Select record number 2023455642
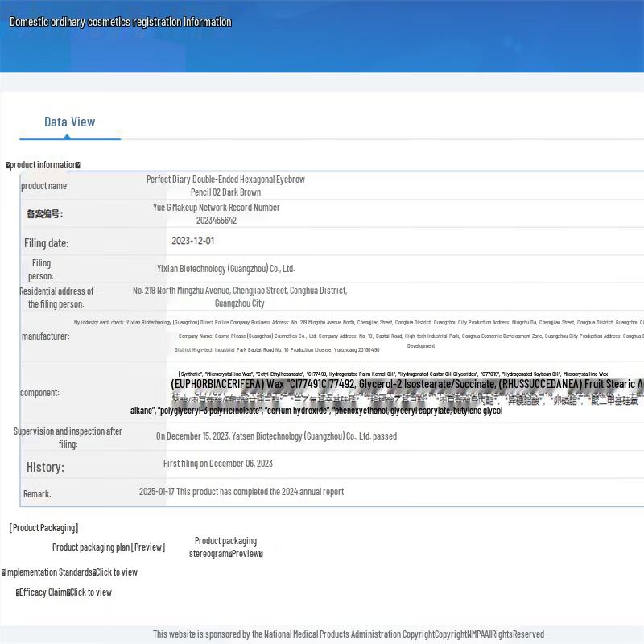 pyautogui.click(x=217, y=220)
